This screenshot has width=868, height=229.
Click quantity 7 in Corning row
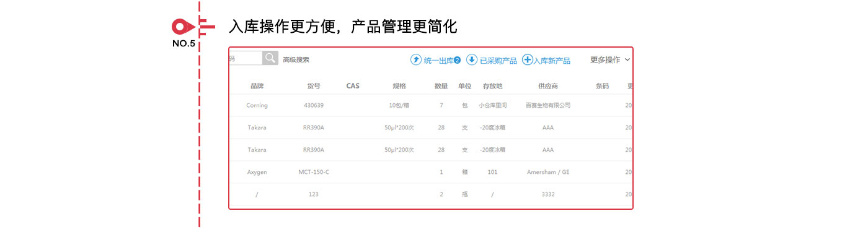441,106
